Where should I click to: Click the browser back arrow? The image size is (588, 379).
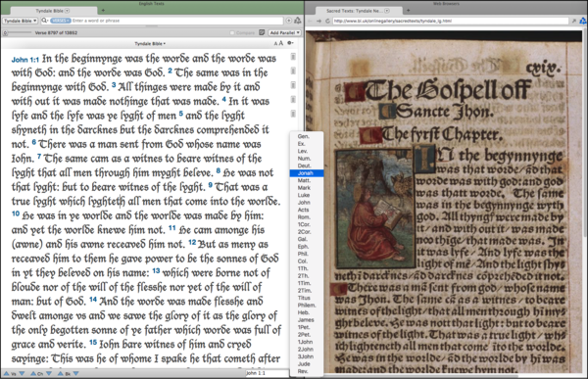pyautogui.click(x=310, y=21)
